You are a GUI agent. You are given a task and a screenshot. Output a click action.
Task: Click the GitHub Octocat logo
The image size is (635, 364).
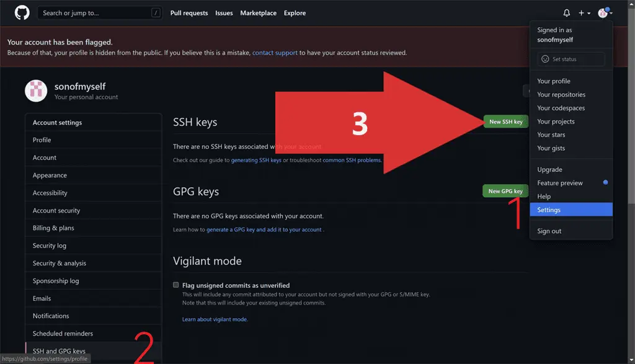[22, 13]
